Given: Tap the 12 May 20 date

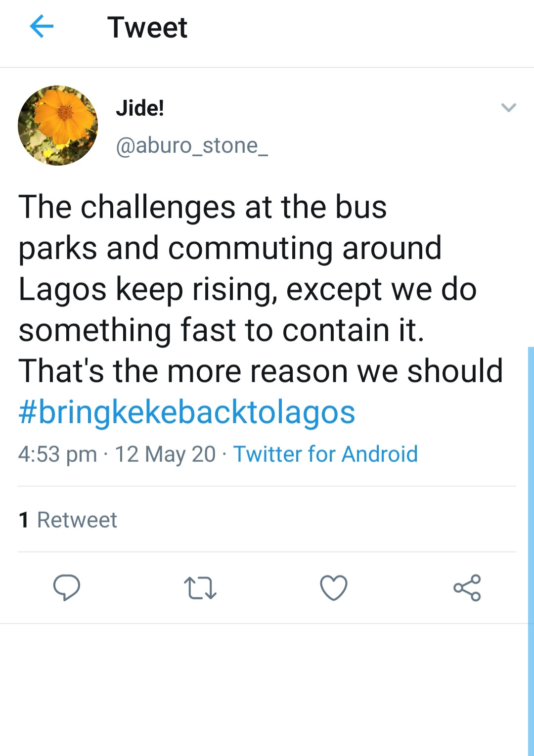Looking at the screenshot, I should pos(165,454).
